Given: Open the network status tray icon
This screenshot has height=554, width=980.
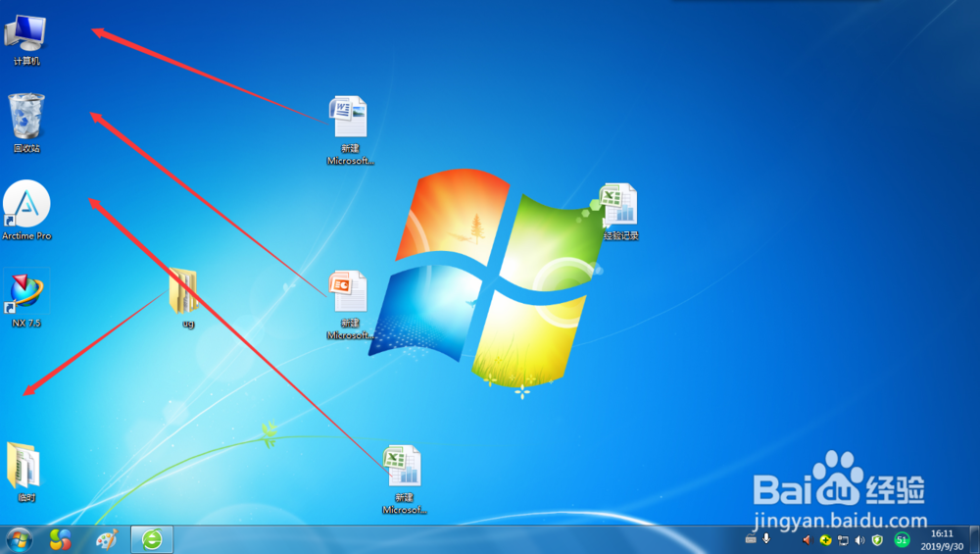Looking at the screenshot, I should point(843,539).
